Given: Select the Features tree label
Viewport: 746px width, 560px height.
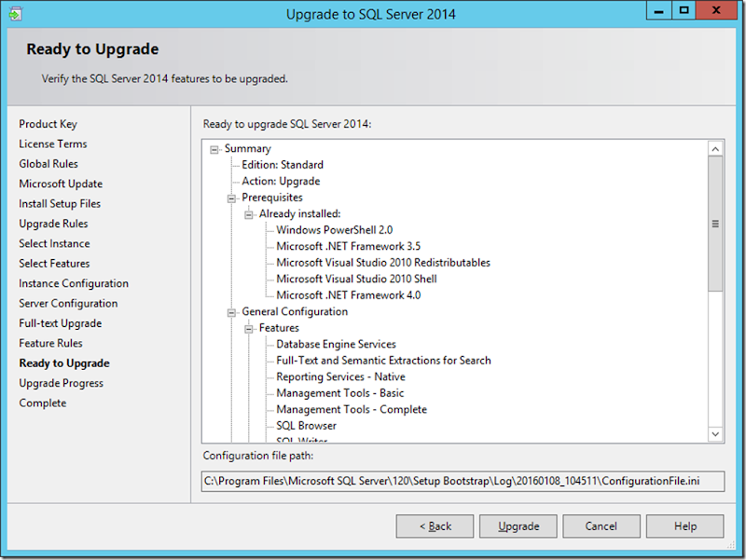Looking at the screenshot, I should tap(279, 329).
